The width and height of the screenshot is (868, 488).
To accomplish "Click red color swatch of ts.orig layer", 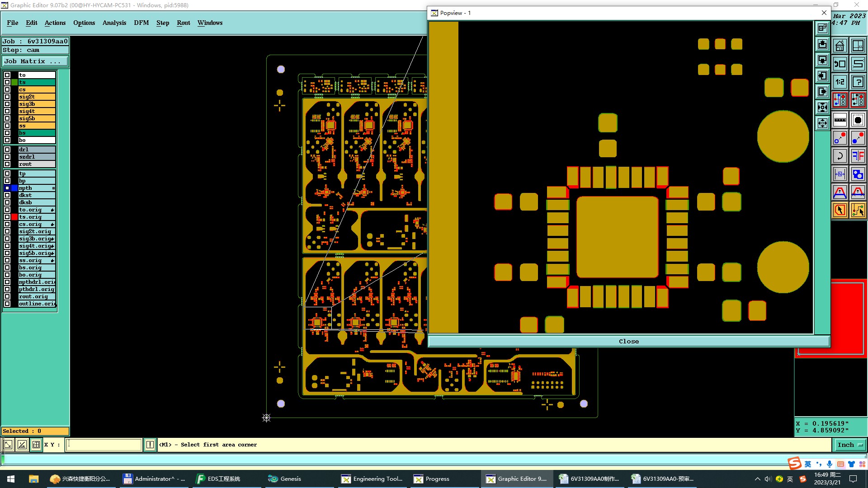I will click(14, 217).
